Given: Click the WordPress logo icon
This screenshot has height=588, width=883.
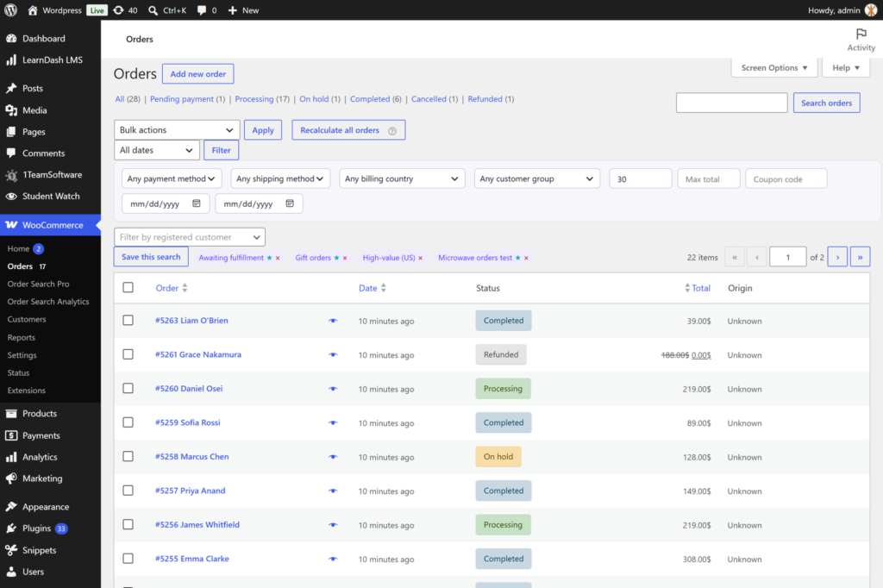Looking at the screenshot, I should (10, 10).
